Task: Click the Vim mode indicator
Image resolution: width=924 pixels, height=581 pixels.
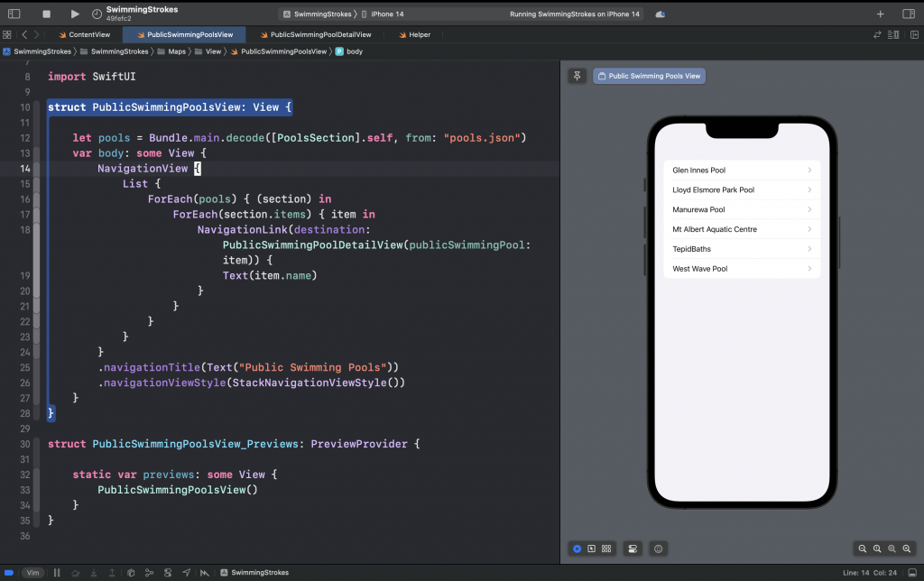Action: tap(33, 573)
